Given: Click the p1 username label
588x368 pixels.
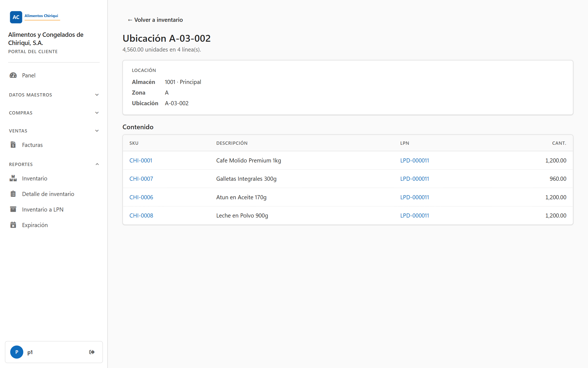Looking at the screenshot, I should [x=30, y=352].
